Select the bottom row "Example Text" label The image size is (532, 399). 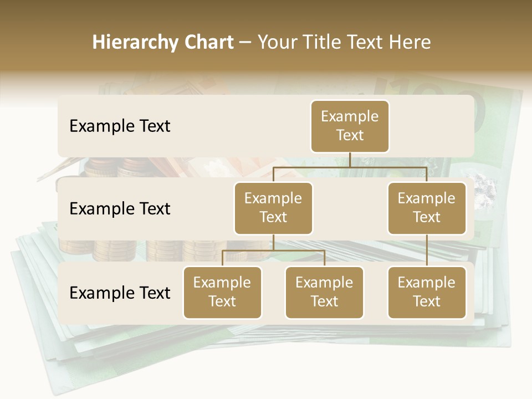point(119,293)
